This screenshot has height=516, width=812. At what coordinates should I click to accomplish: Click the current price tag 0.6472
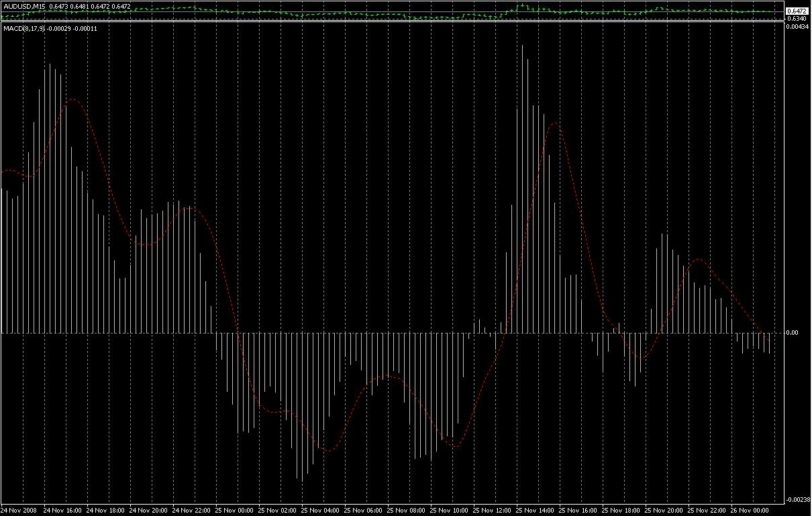(796, 11)
